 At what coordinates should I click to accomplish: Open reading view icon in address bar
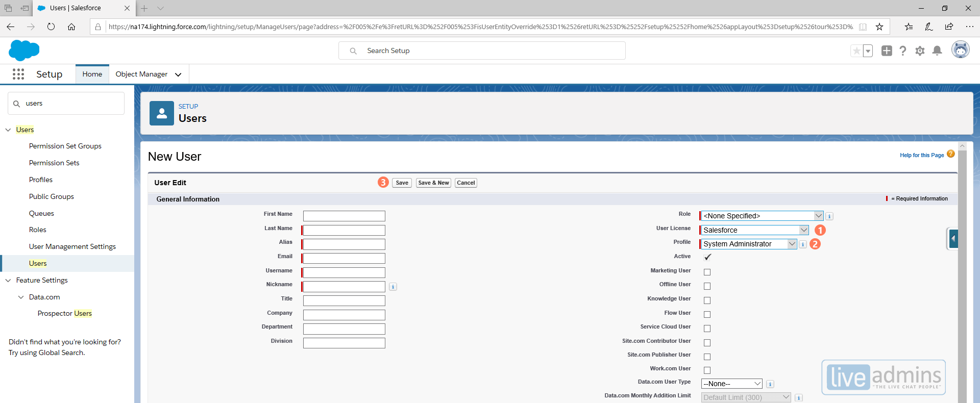click(x=863, y=27)
